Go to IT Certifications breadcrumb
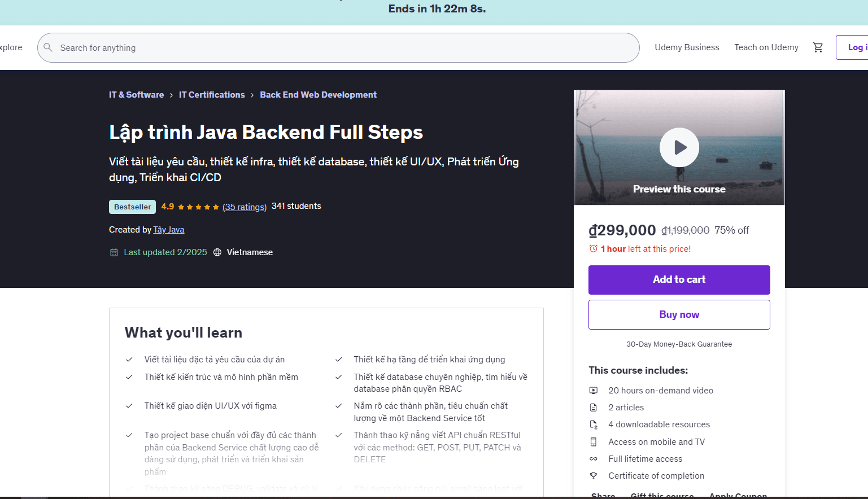868x499 pixels. pyautogui.click(x=212, y=95)
